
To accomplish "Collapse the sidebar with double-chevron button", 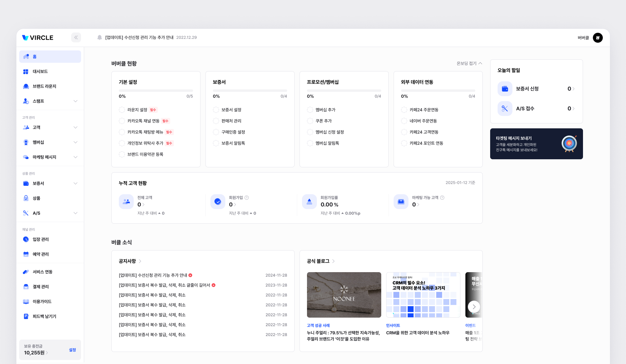I will coord(76,37).
